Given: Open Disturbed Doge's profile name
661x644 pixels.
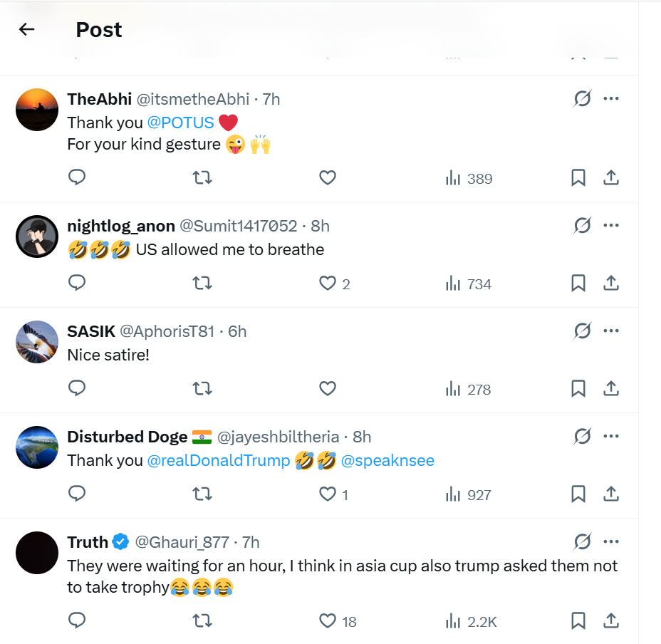Looking at the screenshot, I should [127, 437].
